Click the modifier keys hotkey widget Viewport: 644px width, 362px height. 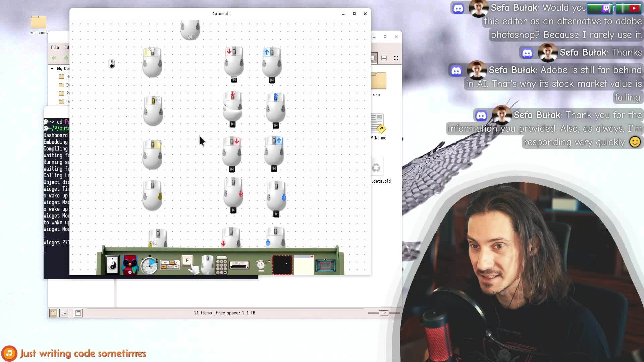pyautogui.click(x=170, y=265)
